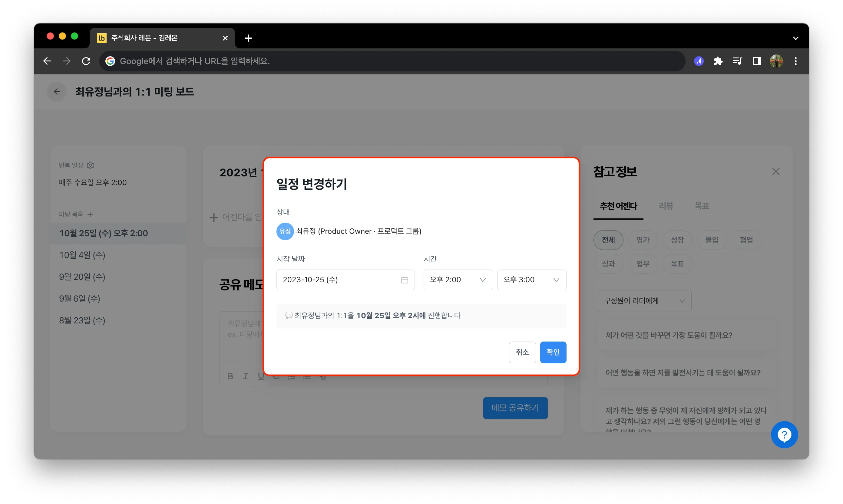Click the 메모 공유하기 button

[x=515, y=408]
